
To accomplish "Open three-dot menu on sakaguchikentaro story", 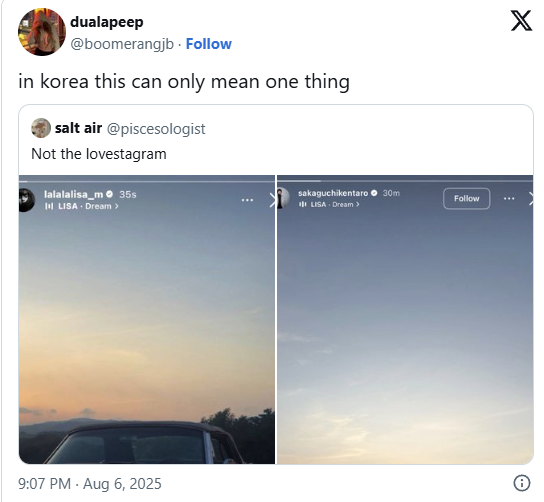I will point(509,198).
